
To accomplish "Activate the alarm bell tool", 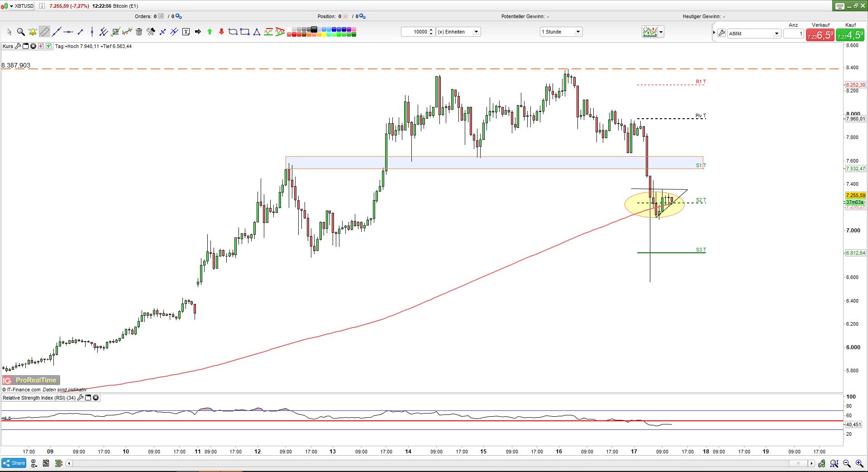I will click(x=33, y=32).
